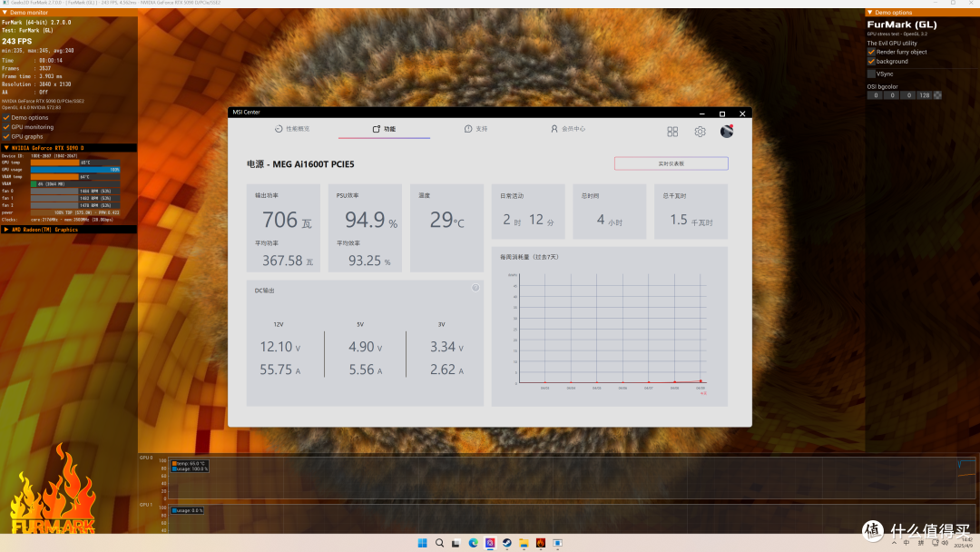This screenshot has height=552, width=980.
Task: Switch to MSI Center taskbar icon
Action: point(490,543)
